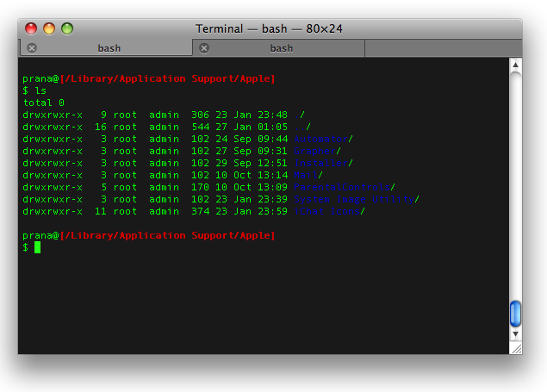Click the 'System Image Utility/' directory name
This screenshot has width=547, height=392.
coord(357,200)
